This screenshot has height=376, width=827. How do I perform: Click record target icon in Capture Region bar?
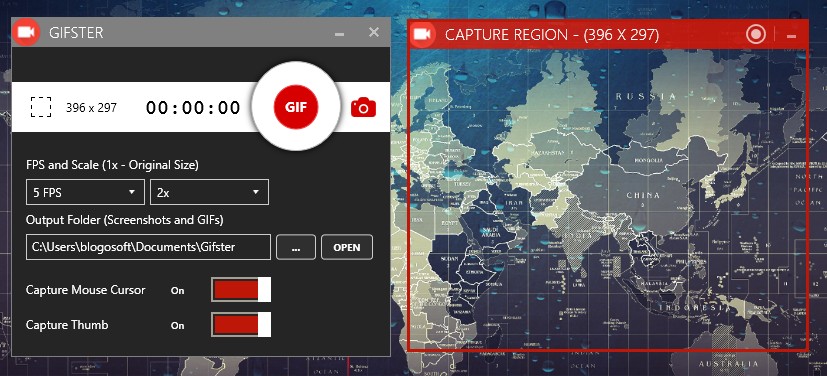pyautogui.click(x=756, y=35)
